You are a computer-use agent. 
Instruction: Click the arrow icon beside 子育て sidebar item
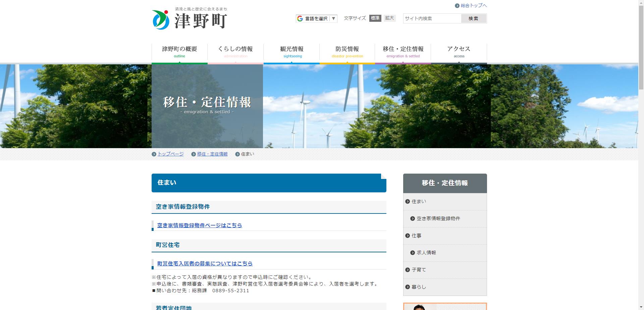(408, 270)
